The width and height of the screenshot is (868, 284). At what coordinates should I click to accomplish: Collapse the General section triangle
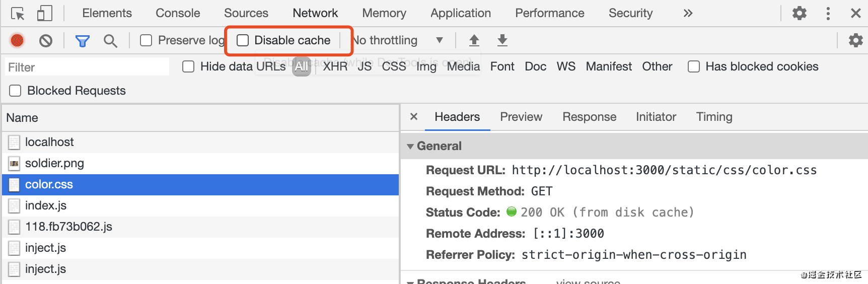pyautogui.click(x=410, y=147)
